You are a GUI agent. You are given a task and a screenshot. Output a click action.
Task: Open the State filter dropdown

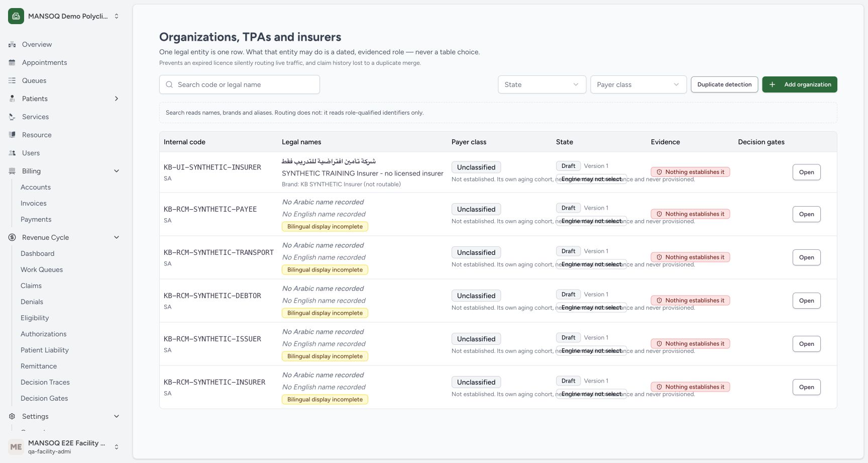tap(542, 84)
